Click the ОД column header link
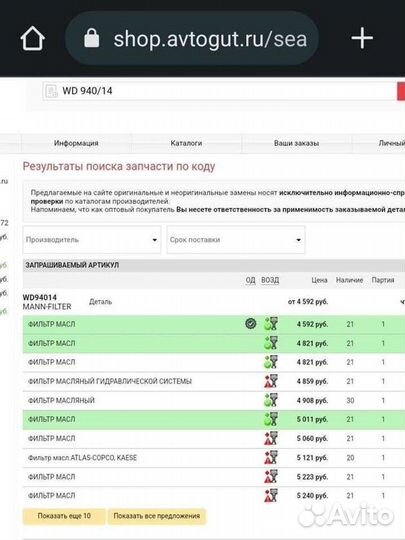 pos(250,280)
